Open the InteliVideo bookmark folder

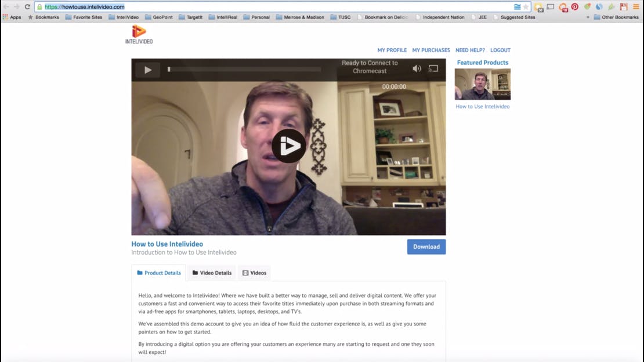(124, 17)
